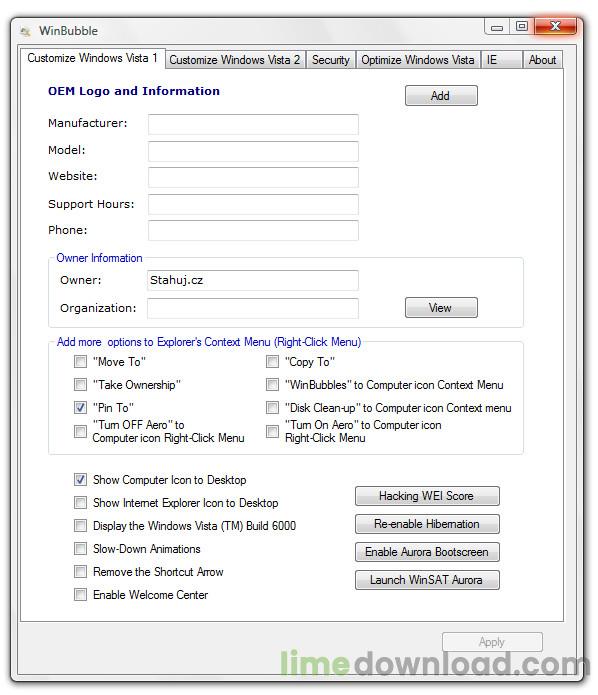Enable Remove the Shortcut Arrow option
This screenshot has width=598, height=695.
tap(80, 572)
